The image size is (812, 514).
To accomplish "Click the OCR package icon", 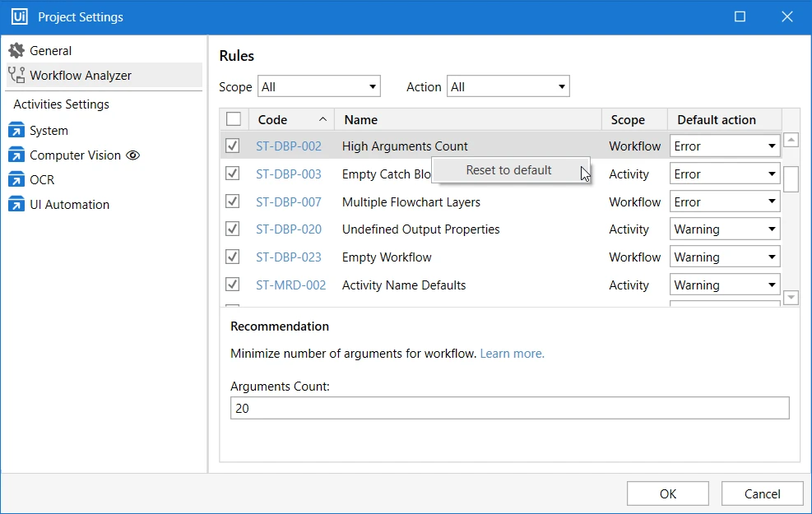I will (16, 179).
